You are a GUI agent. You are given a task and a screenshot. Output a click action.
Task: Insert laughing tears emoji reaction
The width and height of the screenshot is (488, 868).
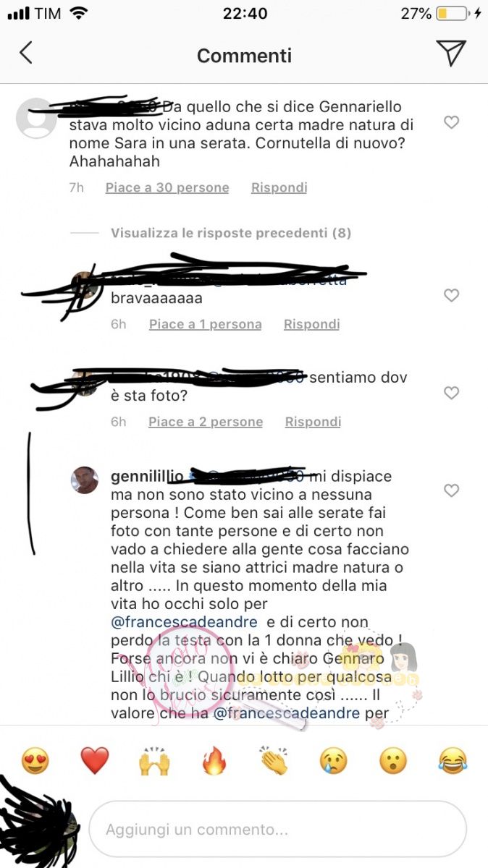click(x=453, y=761)
